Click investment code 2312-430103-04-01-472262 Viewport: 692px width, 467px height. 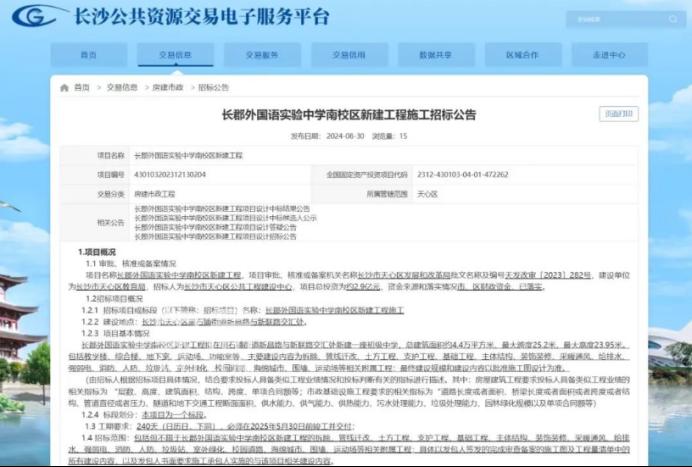(463, 174)
